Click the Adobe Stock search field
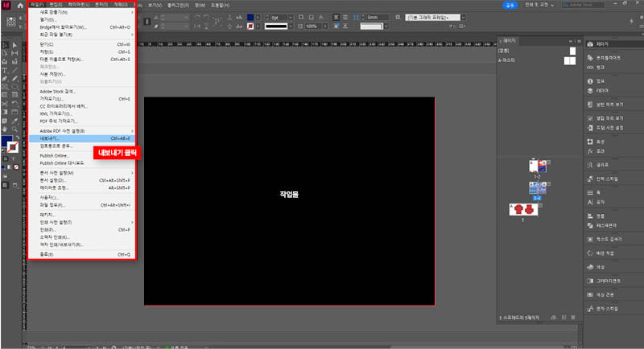The height and width of the screenshot is (349, 644). click(x=583, y=5)
